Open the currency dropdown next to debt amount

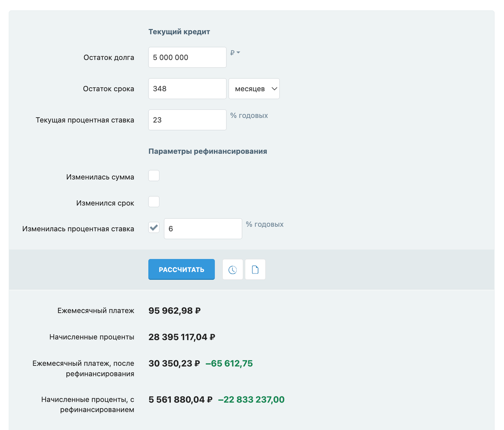235,52
